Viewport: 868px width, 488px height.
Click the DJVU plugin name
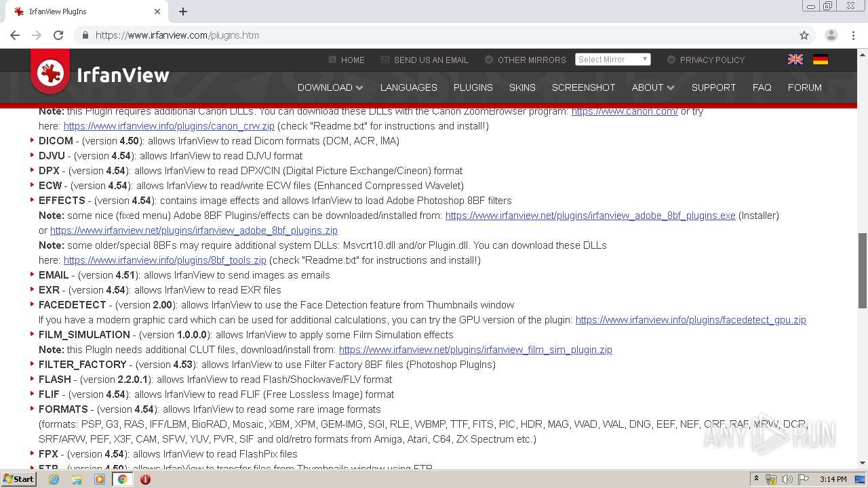[x=52, y=156]
